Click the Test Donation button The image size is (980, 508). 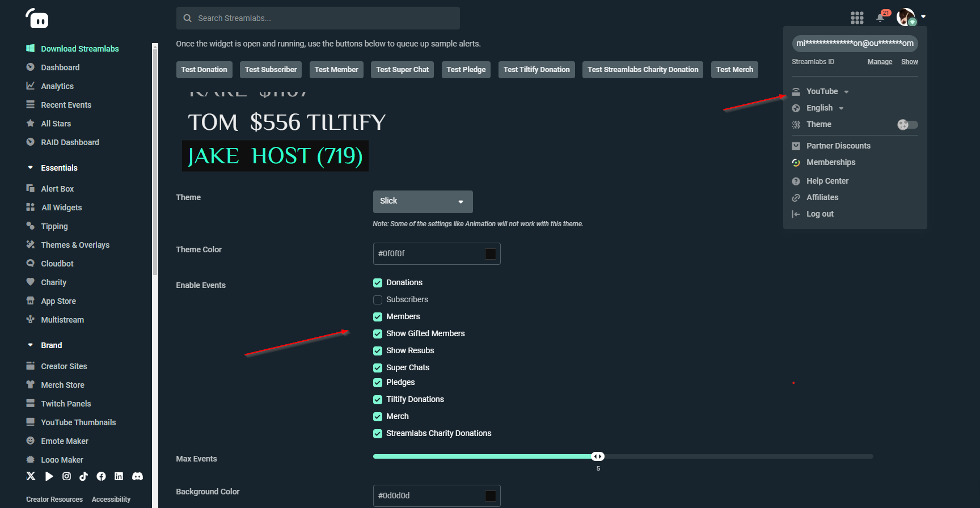point(204,70)
